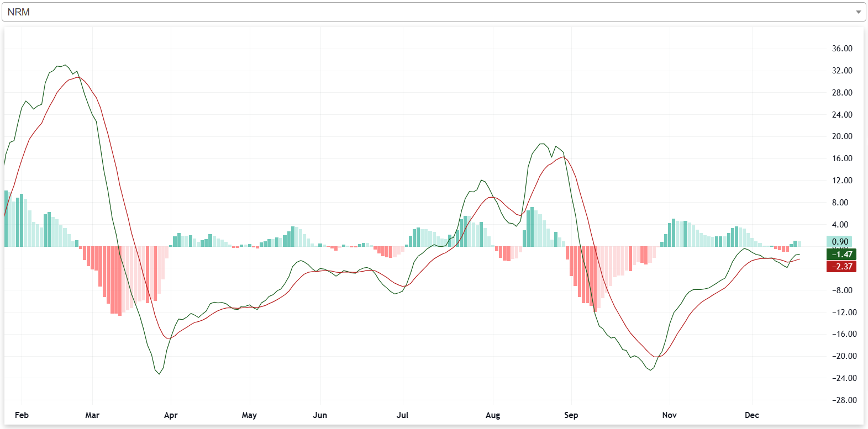Select the red -2.37 signal value label
This screenshot has width=868, height=429.
[x=841, y=267]
